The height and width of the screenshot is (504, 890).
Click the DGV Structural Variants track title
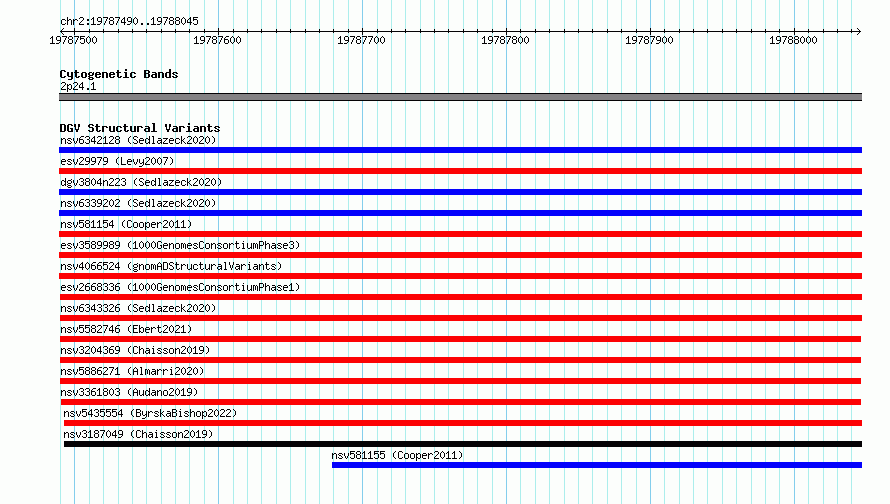140,128
